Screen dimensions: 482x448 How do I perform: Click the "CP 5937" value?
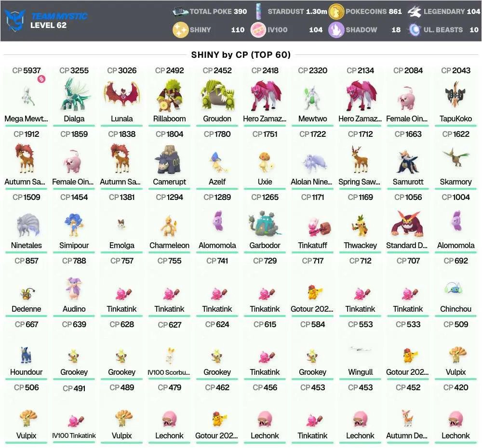[27, 70]
